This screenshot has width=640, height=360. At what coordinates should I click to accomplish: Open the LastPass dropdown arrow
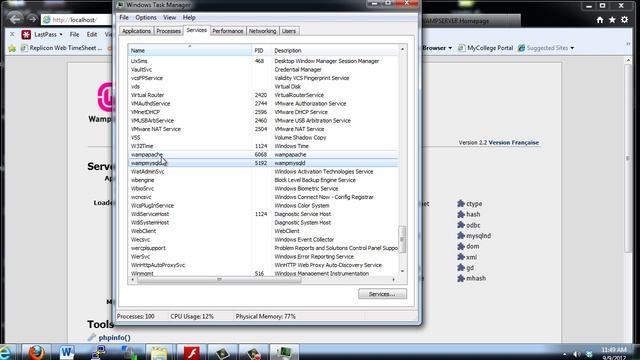click(61, 35)
